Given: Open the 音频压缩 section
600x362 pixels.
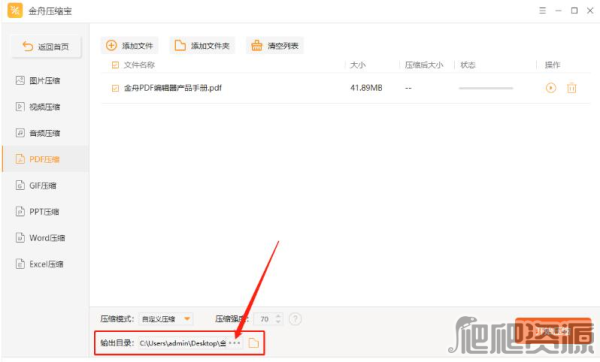Looking at the screenshot, I should click(38, 133).
